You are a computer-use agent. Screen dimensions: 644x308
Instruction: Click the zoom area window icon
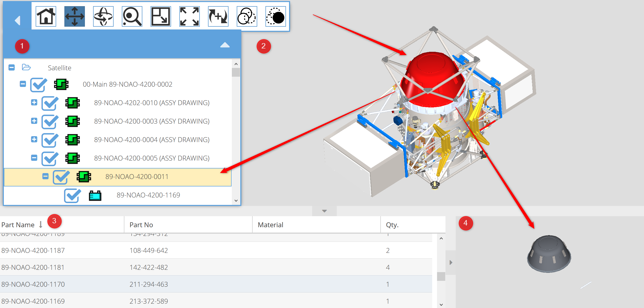click(161, 17)
